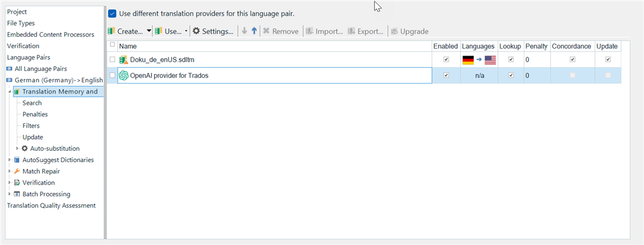Viewport: 644px width, 245px height.
Task: Click the Remove button
Action: coord(280,31)
